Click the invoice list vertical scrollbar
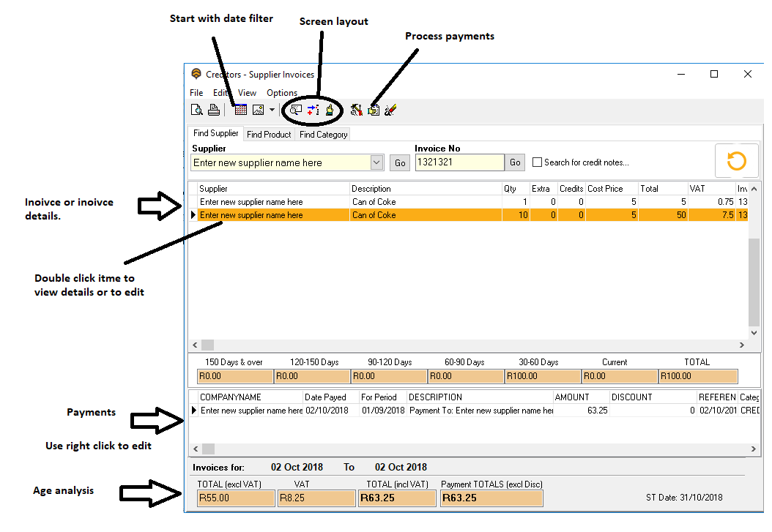This screenshot has height=532, width=772. tap(754, 282)
